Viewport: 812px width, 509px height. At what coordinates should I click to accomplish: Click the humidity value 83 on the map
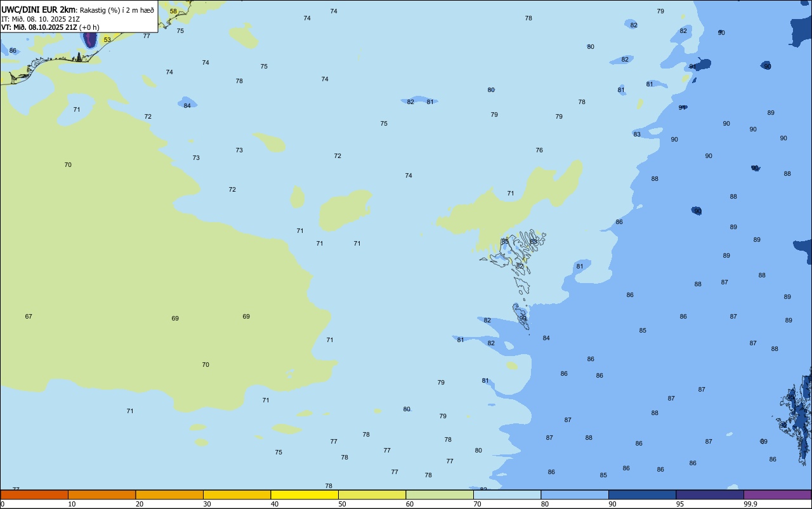tap(637, 135)
